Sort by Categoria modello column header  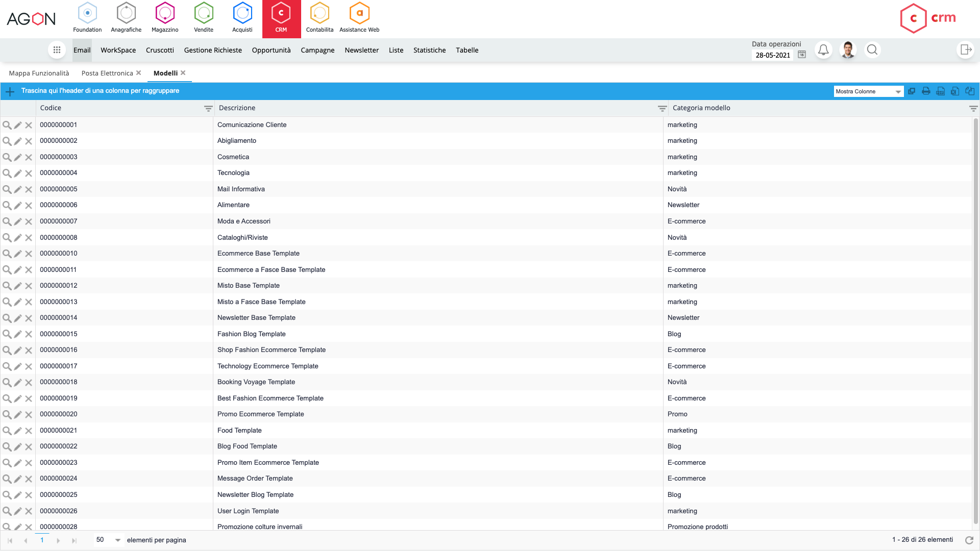701,108
